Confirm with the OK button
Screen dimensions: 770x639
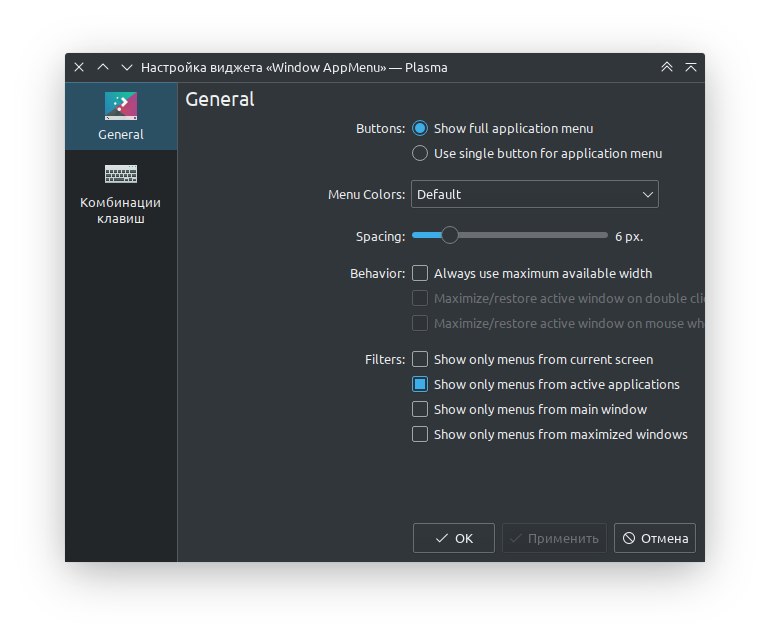(454, 538)
